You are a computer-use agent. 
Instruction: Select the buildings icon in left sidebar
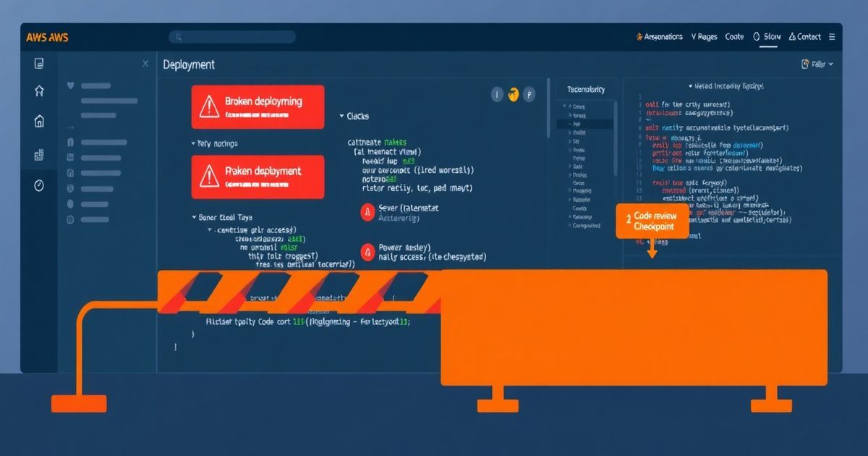(x=39, y=155)
